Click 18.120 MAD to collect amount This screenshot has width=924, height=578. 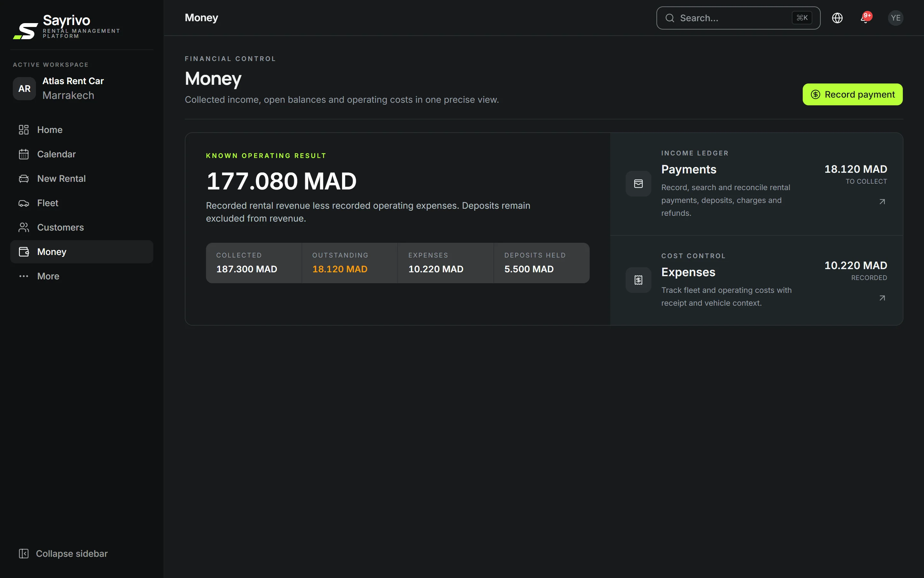click(856, 169)
